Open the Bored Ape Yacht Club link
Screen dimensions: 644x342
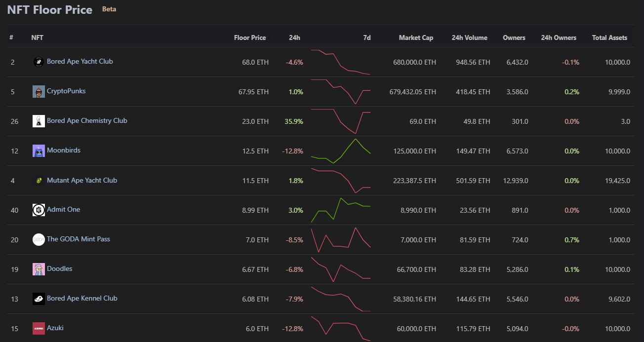tap(80, 62)
